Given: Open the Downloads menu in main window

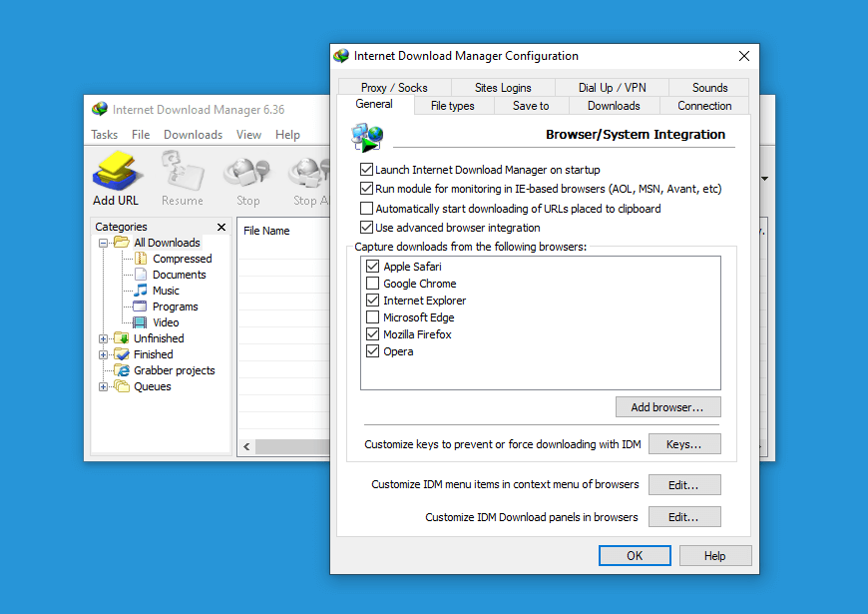Looking at the screenshot, I should point(193,135).
